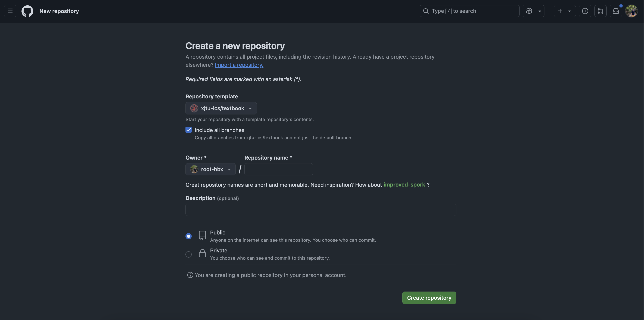Select the Private visibility radio button

point(188,255)
